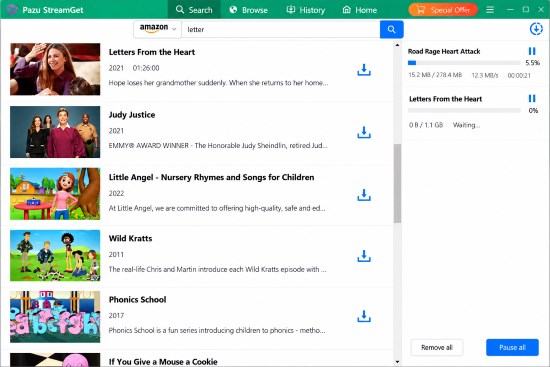Viewport: 550px width, 367px height.
Task: Click Judy Justice description text
Action: coord(218,146)
